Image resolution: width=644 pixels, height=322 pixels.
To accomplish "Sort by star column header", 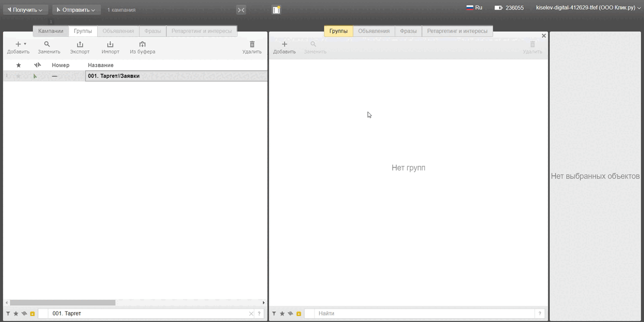I will (18, 65).
